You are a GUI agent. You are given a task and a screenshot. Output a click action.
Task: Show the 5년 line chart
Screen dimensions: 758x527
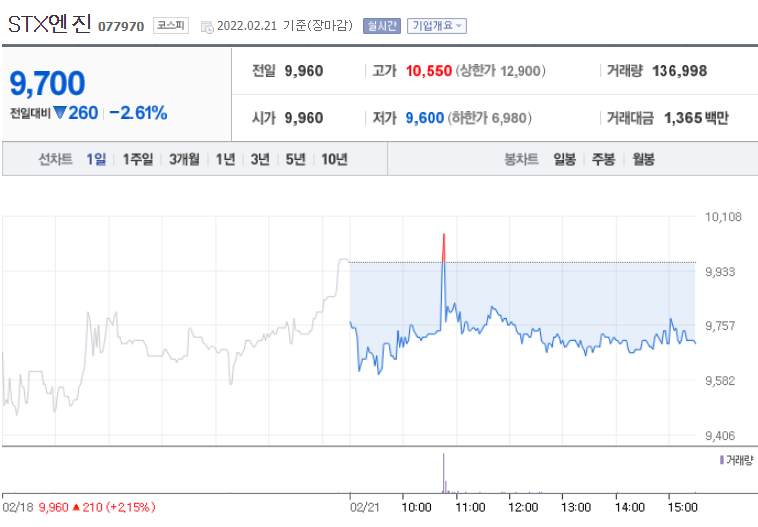tap(295, 159)
